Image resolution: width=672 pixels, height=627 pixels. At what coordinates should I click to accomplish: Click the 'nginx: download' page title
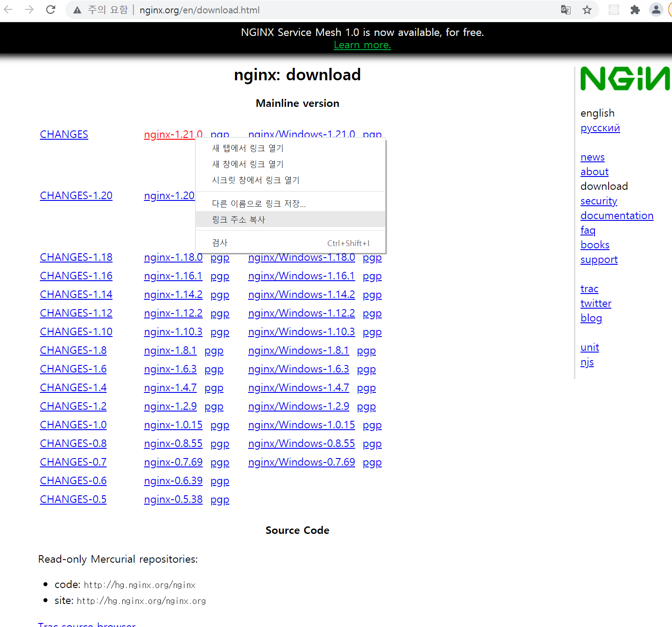(297, 75)
